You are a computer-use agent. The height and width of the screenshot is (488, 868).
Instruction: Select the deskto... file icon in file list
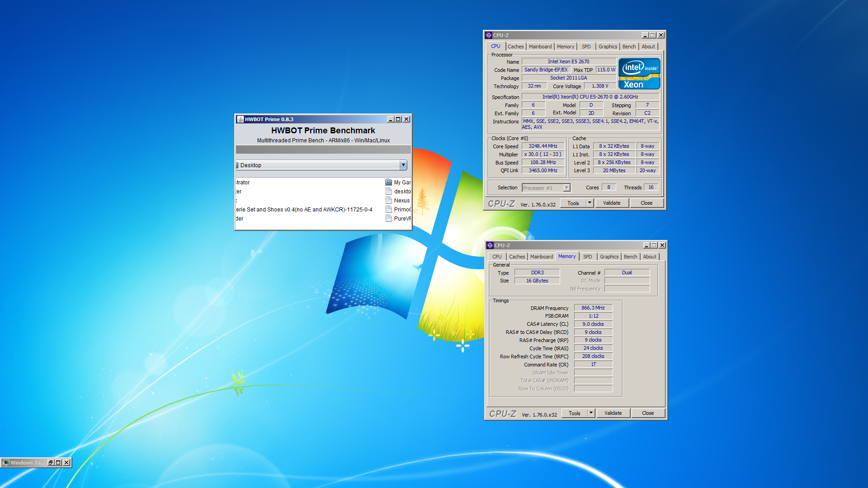(x=388, y=191)
